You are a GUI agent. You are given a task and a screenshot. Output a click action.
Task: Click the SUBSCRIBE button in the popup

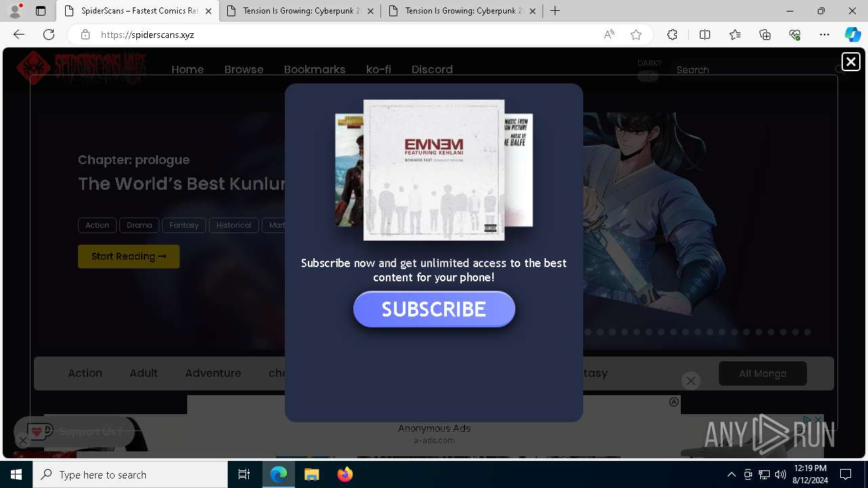click(x=434, y=309)
